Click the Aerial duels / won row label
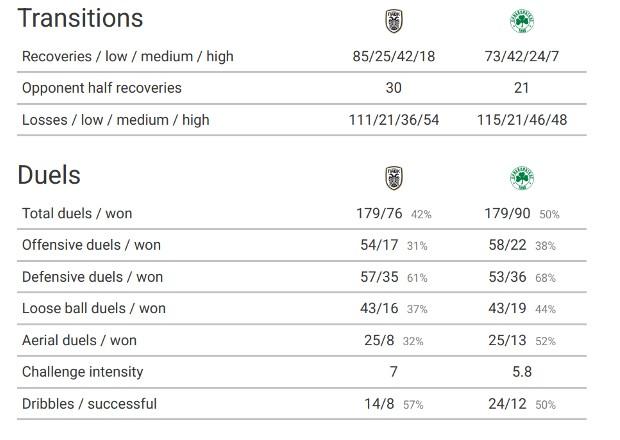The image size is (620, 440). 79,340
